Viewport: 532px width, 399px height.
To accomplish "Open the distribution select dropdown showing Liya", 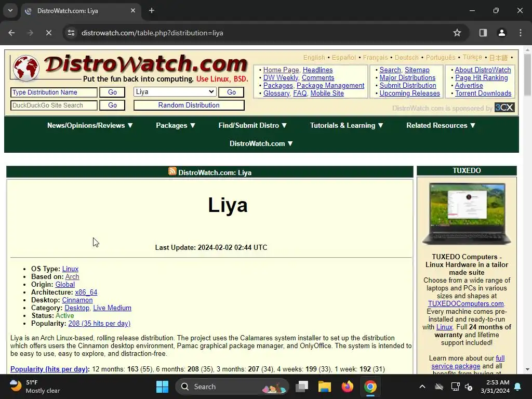I will coord(175,92).
